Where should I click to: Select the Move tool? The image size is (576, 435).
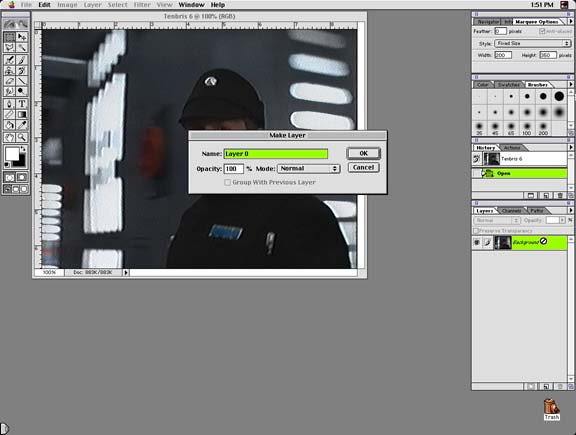(x=22, y=36)
